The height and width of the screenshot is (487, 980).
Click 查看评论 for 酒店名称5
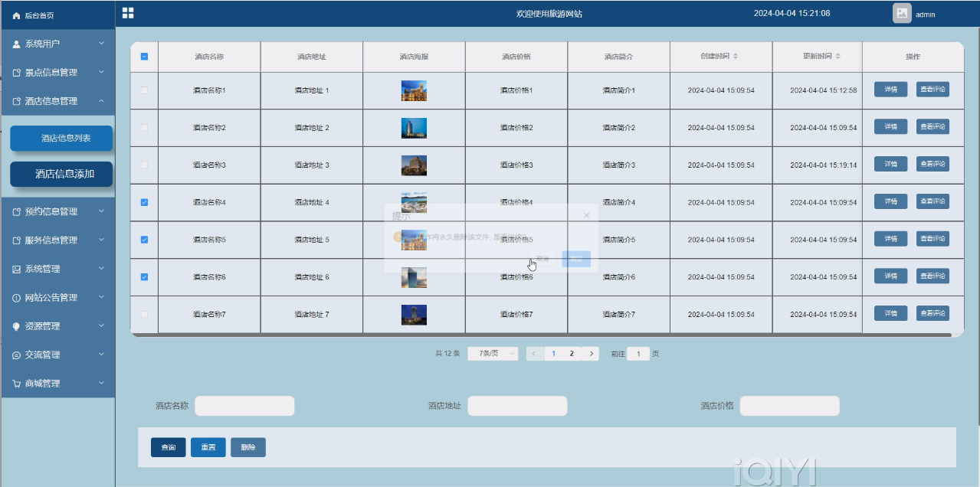(x=932, y=239)
